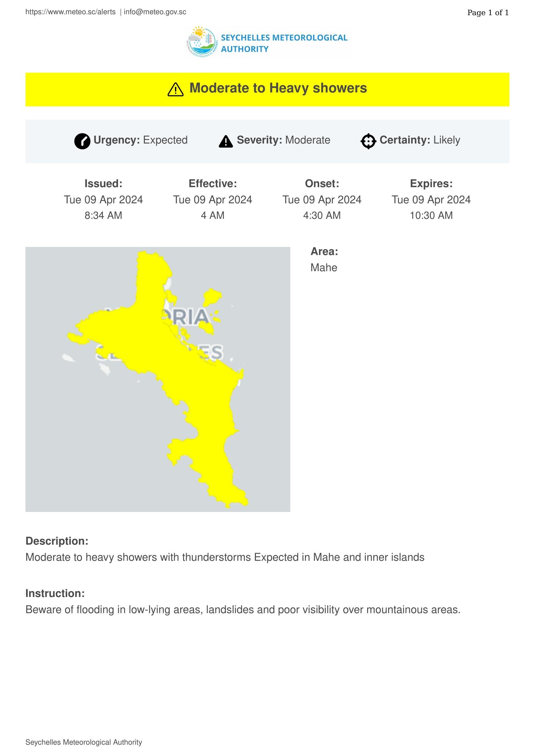Image resolution: width=535 pixels, height=756 pixels.
Task: Click the small yellow island east of Mahe
Action: [x=211, y=297]
